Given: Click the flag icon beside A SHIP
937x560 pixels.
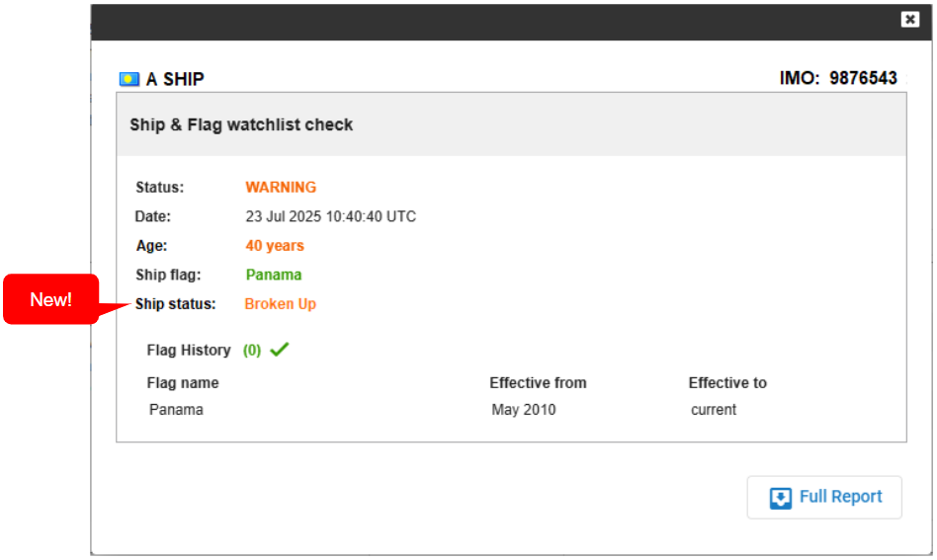Looking at the screenshot, I should [129, 79].
